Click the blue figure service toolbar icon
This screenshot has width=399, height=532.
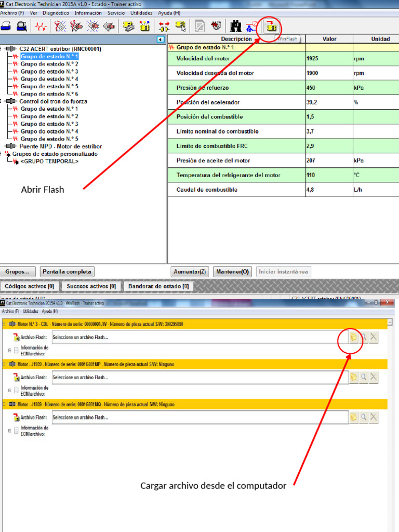[x=252, y=26]
